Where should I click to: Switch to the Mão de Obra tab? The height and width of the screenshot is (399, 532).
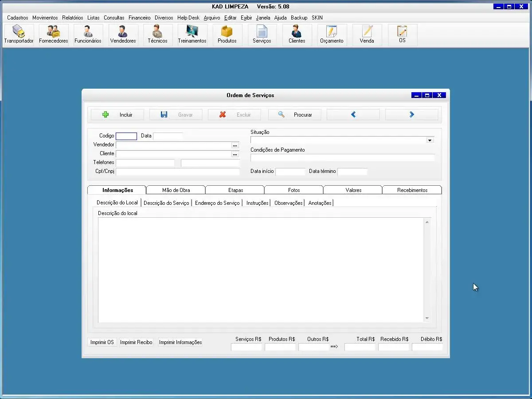click(176, 190)
